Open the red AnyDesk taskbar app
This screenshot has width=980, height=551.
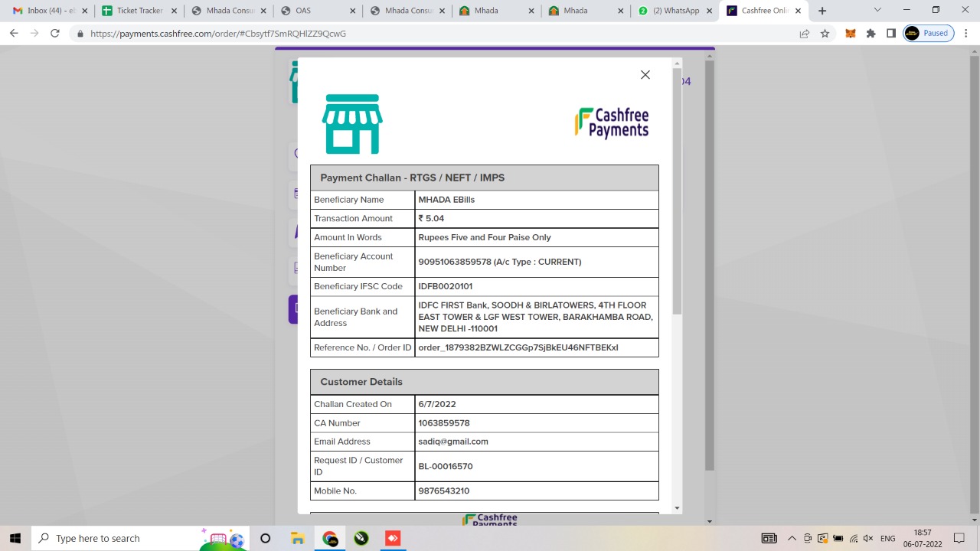point(393,538)
